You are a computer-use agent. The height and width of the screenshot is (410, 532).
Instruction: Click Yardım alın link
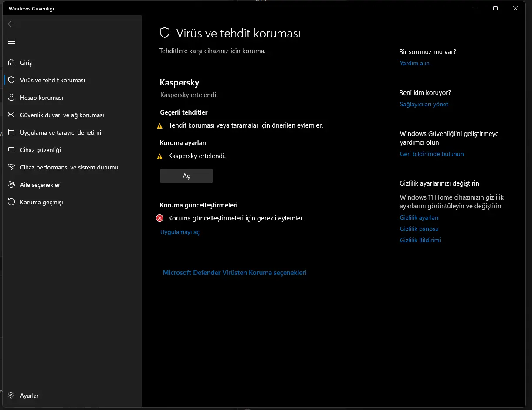click(x=415, y=63)
